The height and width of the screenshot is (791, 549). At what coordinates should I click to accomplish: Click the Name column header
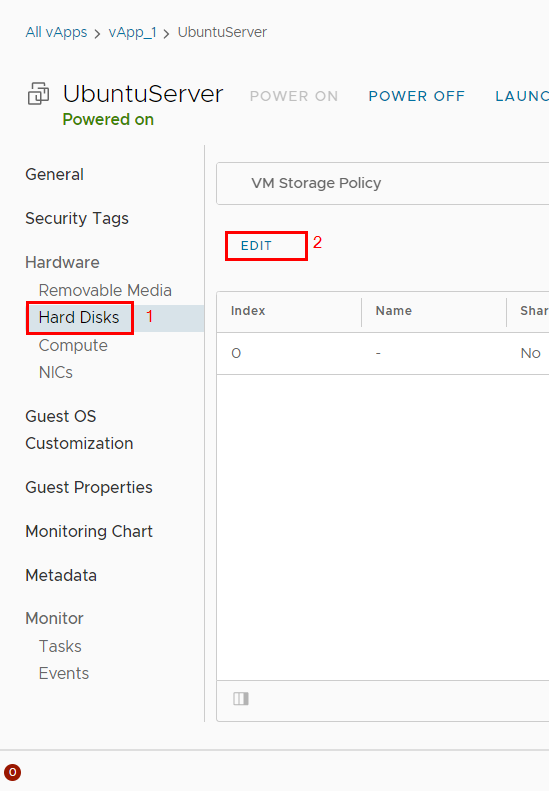coord(394,311)
